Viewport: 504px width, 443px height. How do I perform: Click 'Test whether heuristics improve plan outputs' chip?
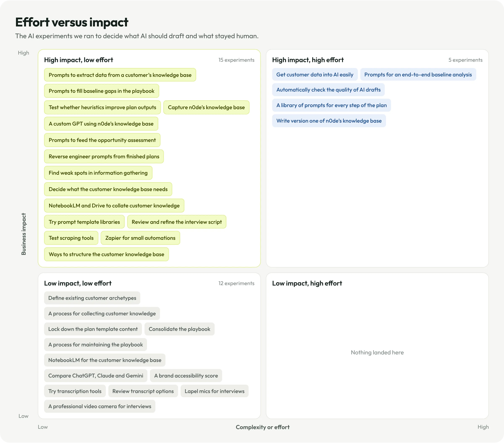pyautogui.click(x=102, y=107)
